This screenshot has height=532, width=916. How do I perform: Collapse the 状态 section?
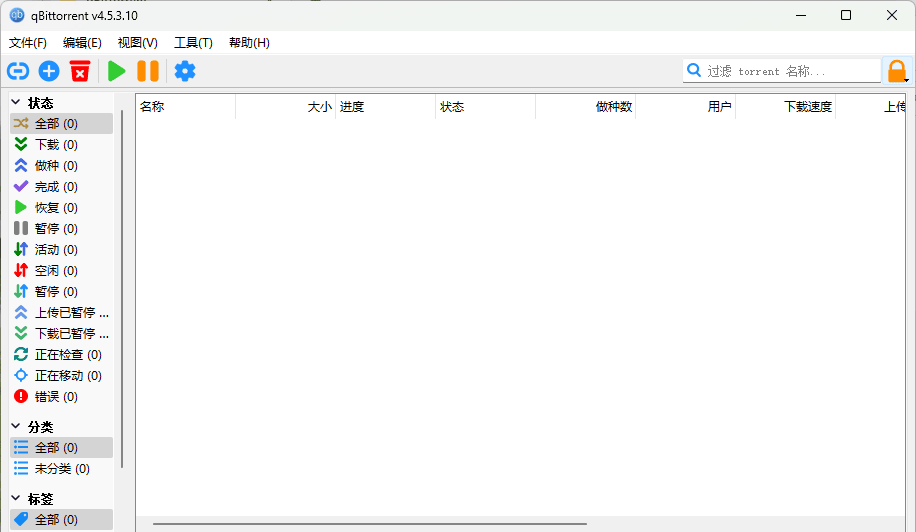tap(16, 102)
